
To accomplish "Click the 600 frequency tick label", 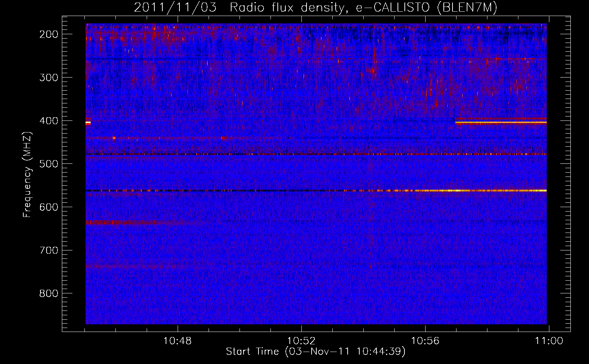I will [x=48, y=207].
